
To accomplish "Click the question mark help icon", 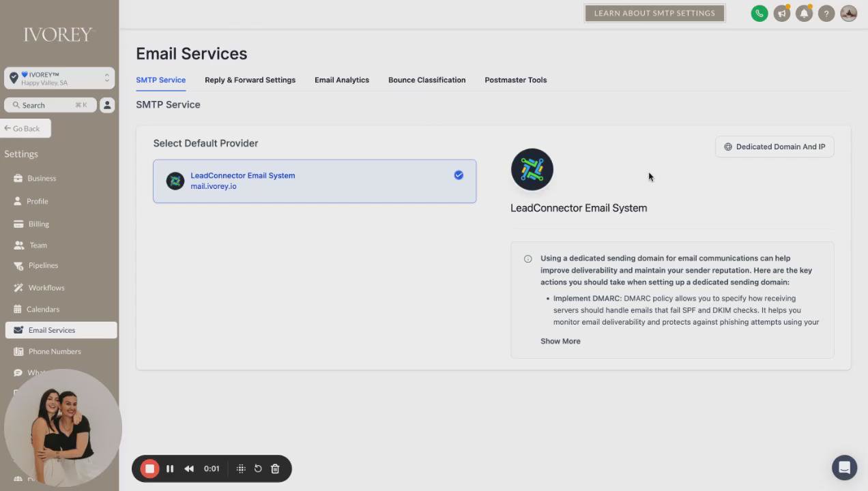I will (x=826, y=14).
